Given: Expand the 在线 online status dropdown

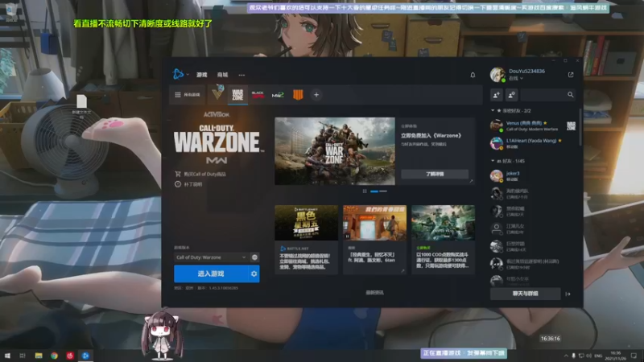Looking at the screenshot, I should click(516, 78).
